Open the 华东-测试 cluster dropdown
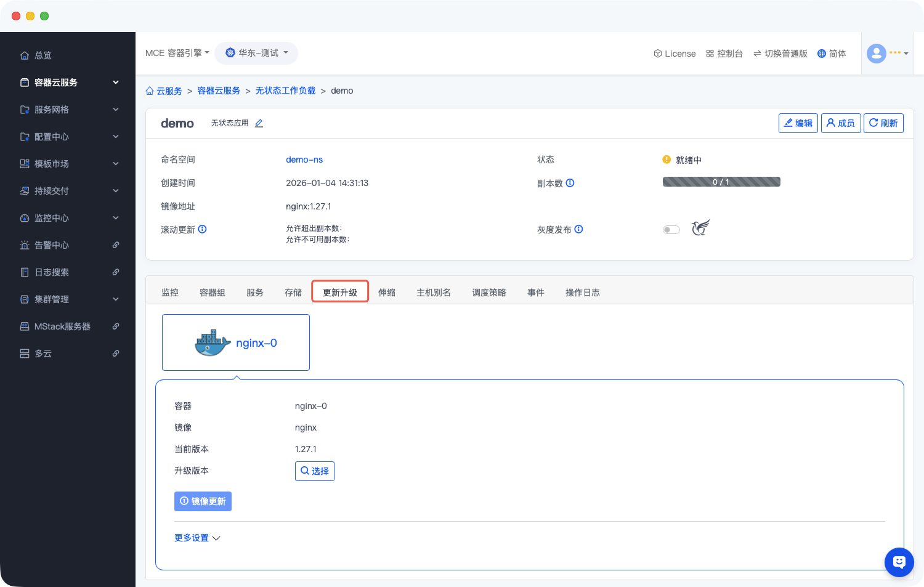The image size is (924, 587). [256, 53]
